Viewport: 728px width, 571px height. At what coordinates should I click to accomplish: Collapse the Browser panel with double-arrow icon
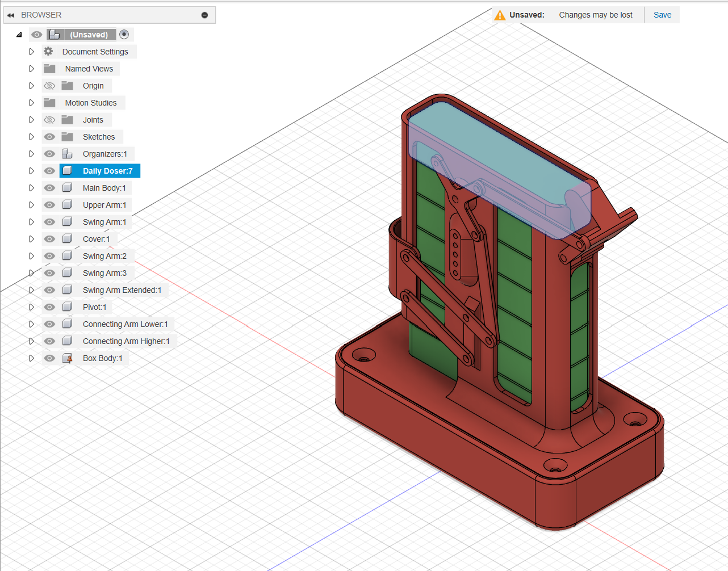click(11, 15)
